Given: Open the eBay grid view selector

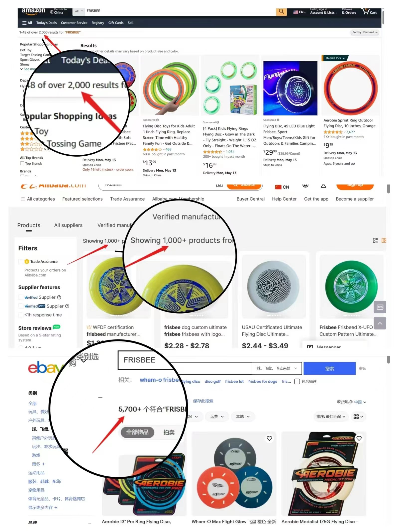Looking at the screenshot, I should point(358,417).
